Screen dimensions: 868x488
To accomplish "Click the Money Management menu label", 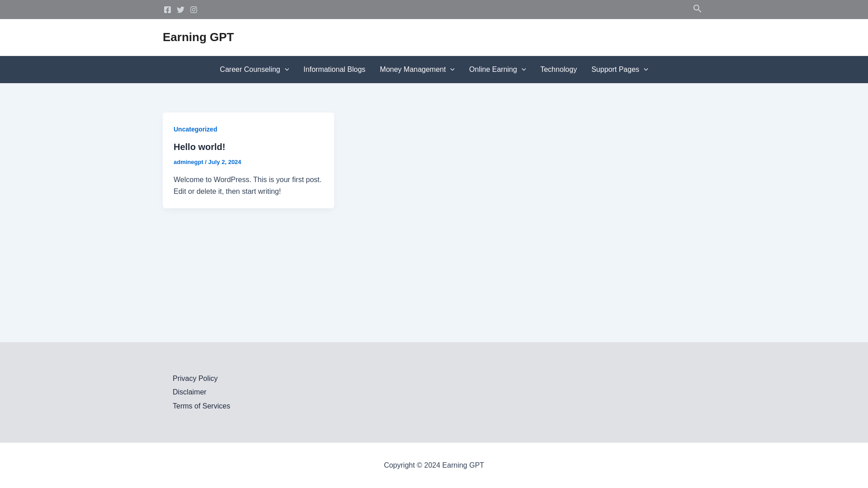I will click(412, 70).
